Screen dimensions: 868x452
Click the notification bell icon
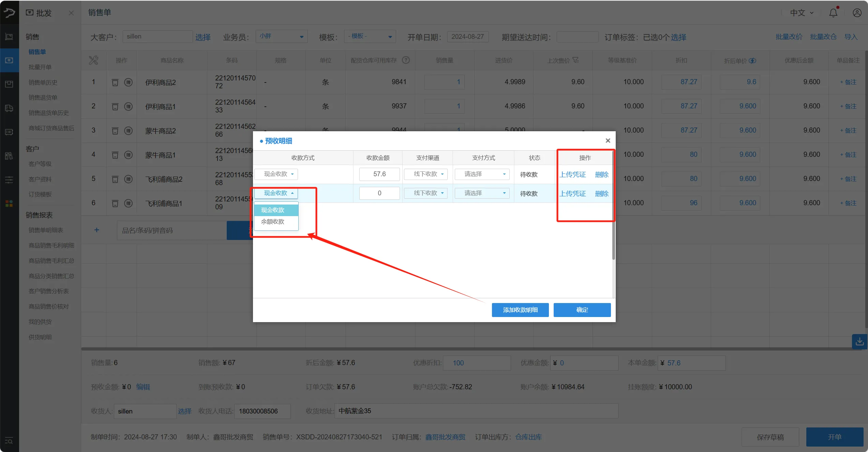[x=833, y=13]
